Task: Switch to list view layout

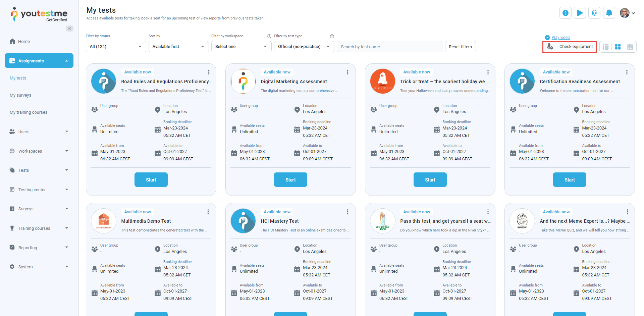Action: 605,47
